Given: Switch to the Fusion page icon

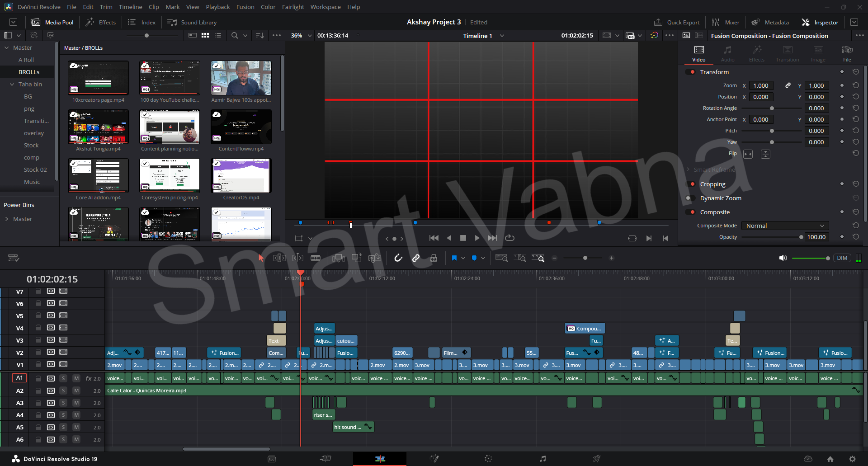Looking at the screenshot, I should click(434, 459).
